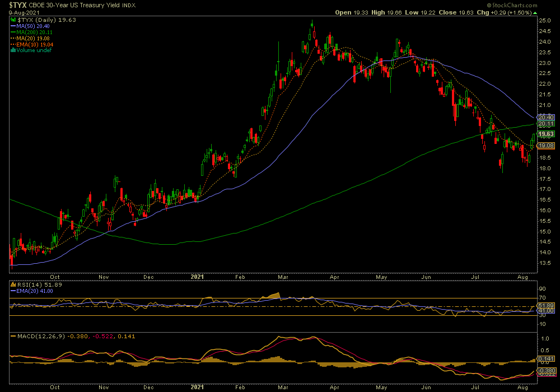Click the 'CBOE 30-Year US Treasury Yield' title text
The image size is (560, 392).
74,6
